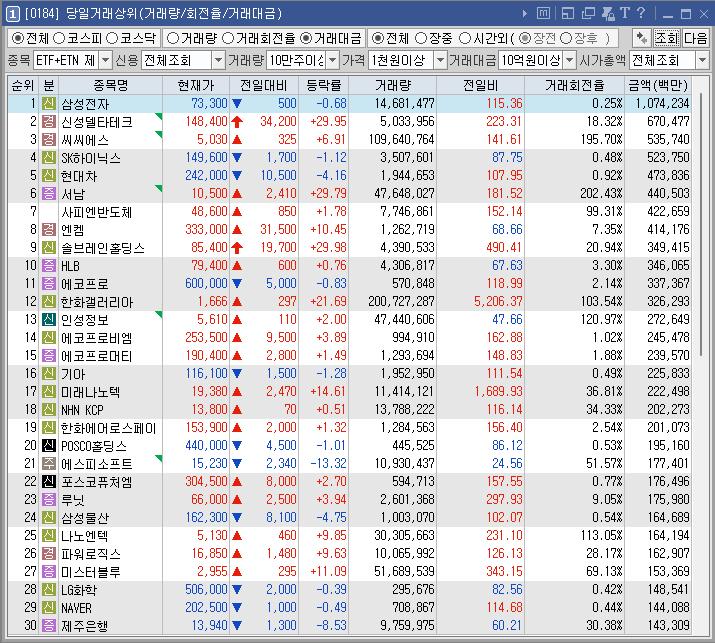
Task: Click the 전일비 value 5,206.37
Action: pyautogui.click(x=498, y=301)
